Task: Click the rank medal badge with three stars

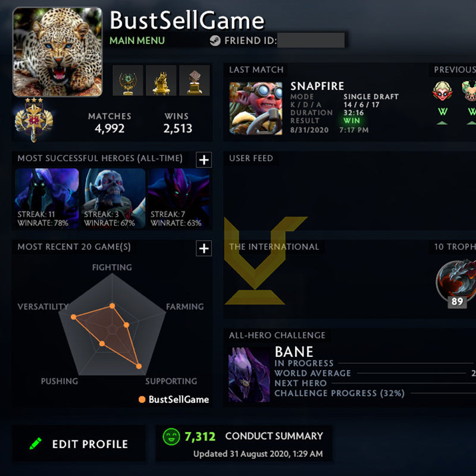Action: coord(34,120)
